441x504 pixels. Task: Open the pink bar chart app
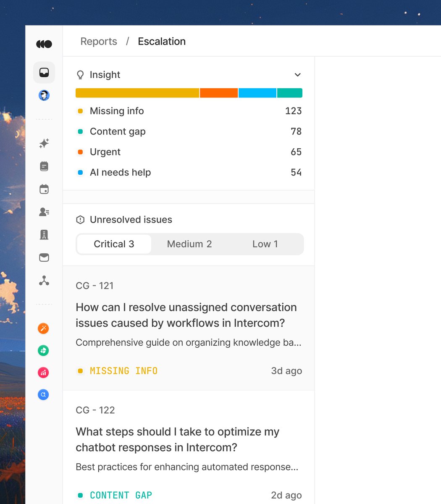point(43,373)
